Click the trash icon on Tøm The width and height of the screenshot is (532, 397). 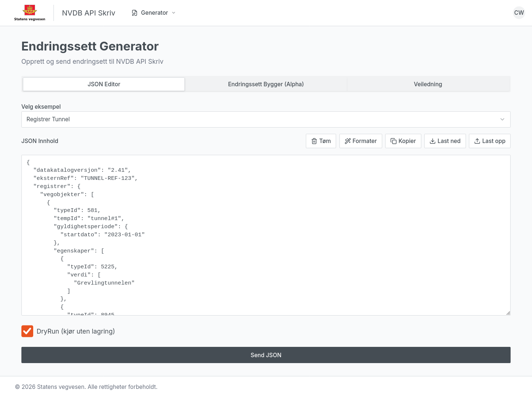[x=314, y=141]
